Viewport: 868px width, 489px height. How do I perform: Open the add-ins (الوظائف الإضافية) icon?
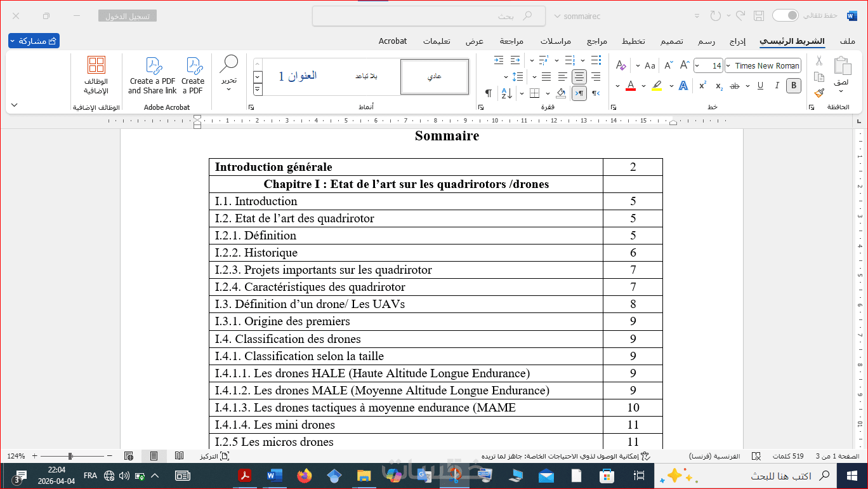pyautogui.click(x=96, y=76)
